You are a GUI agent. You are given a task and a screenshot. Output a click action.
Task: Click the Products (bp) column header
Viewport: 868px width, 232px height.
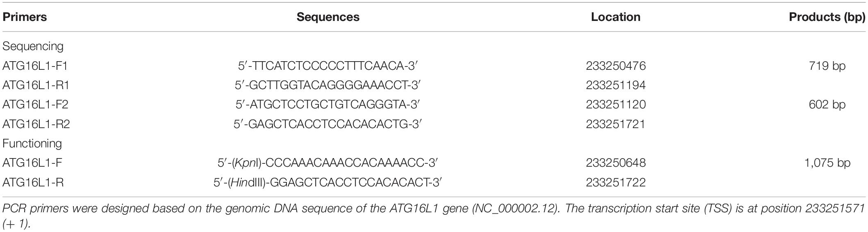827,17
